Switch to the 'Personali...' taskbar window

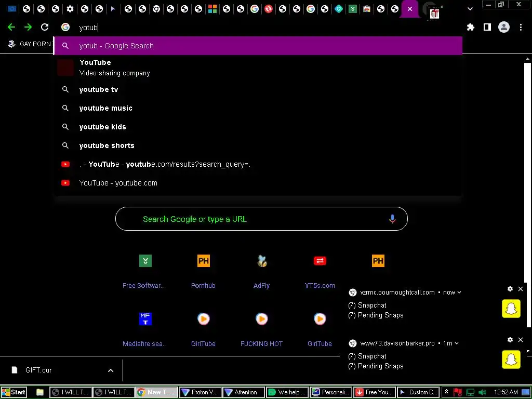[330, 392]
